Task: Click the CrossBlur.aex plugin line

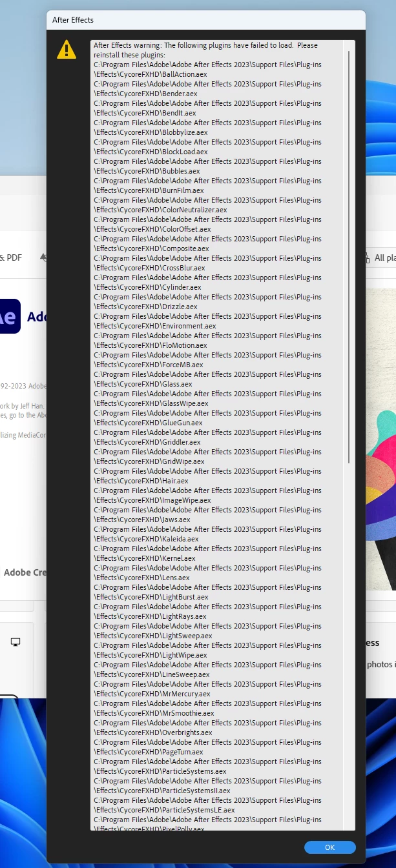Action: [149, 268]
